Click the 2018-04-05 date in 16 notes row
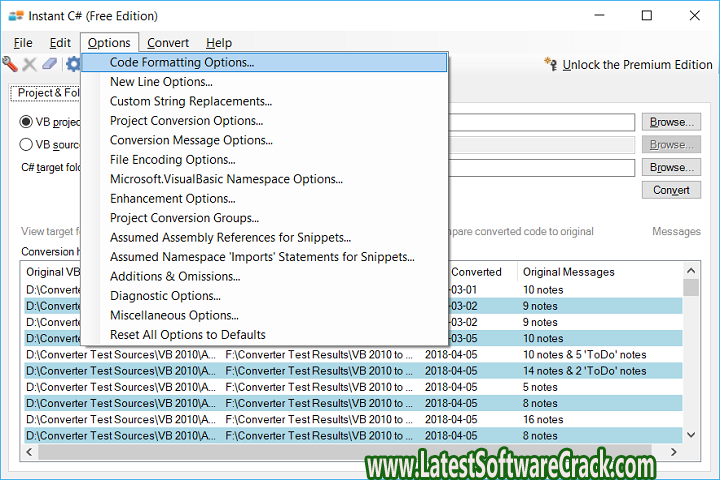This screenshot has width=720, height=480. (x=451, y=419)
